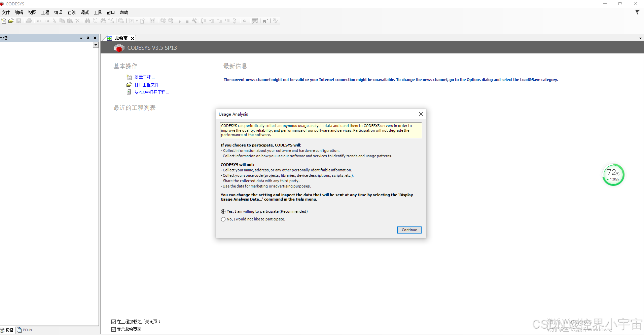The image size is (644, 335).
Task: Click the shopping cart store toolbar icon
Action: (x=265, y=21)
